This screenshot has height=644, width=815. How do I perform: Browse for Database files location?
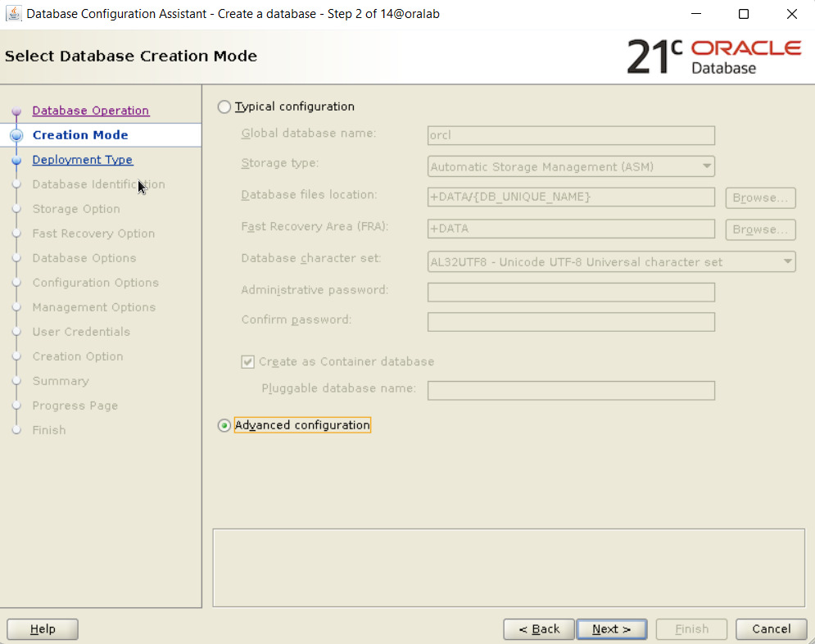[x=759, y=197]
